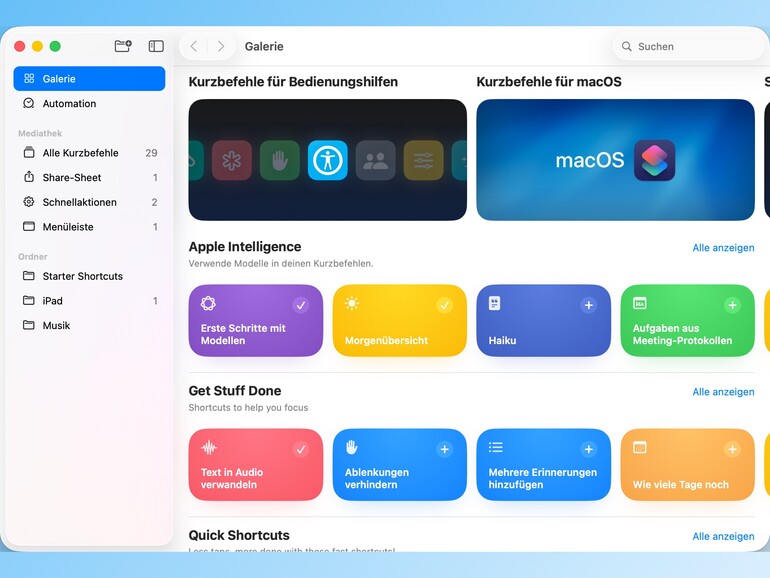Add Mehrere Erinnerungen hinzufügen with plus
The image size is (770, 578).
(x=588, y=449)
